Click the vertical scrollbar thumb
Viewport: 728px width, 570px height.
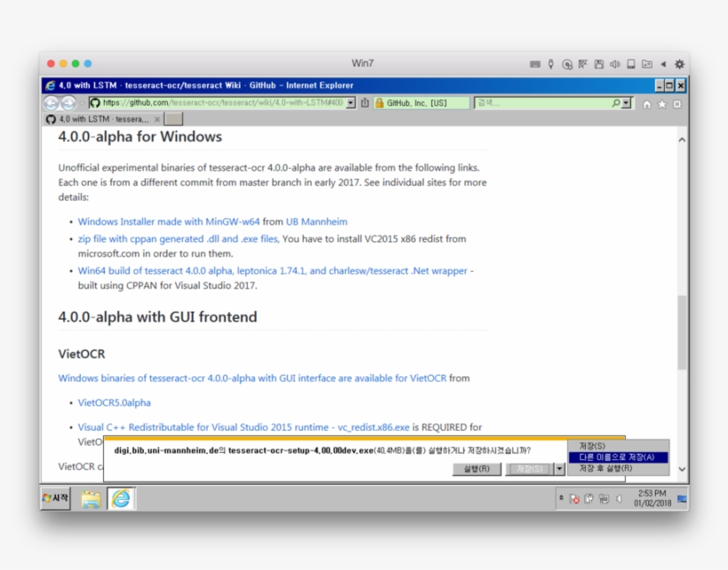click(682, 332)
